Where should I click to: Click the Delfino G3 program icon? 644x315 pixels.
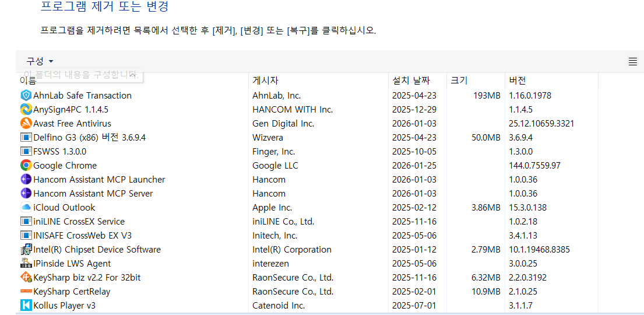(x=26, y=137)
